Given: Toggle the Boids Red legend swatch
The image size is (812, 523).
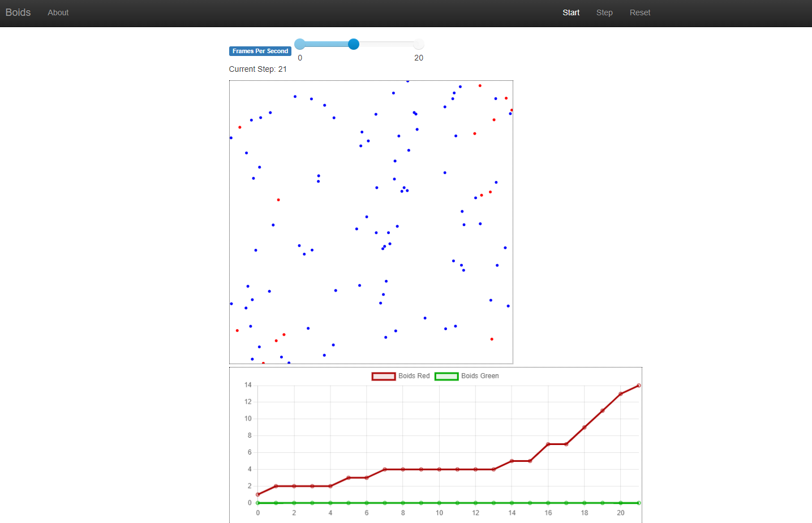Looking at the screenshot, I should pyautogui.click(x=384, y=376).
